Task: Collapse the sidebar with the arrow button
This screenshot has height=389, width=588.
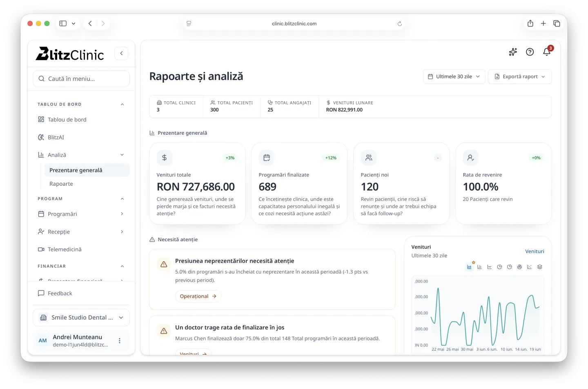Action: click(121, 53)
